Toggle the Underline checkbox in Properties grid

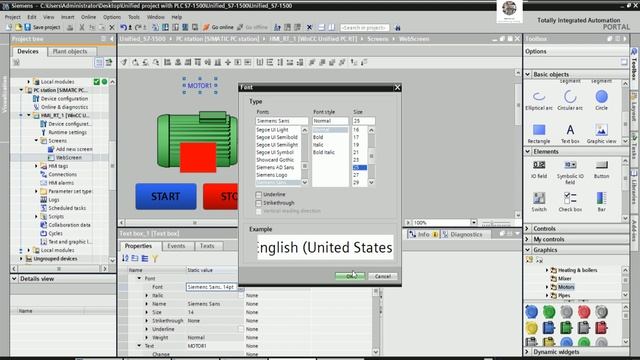coord(241,329)
